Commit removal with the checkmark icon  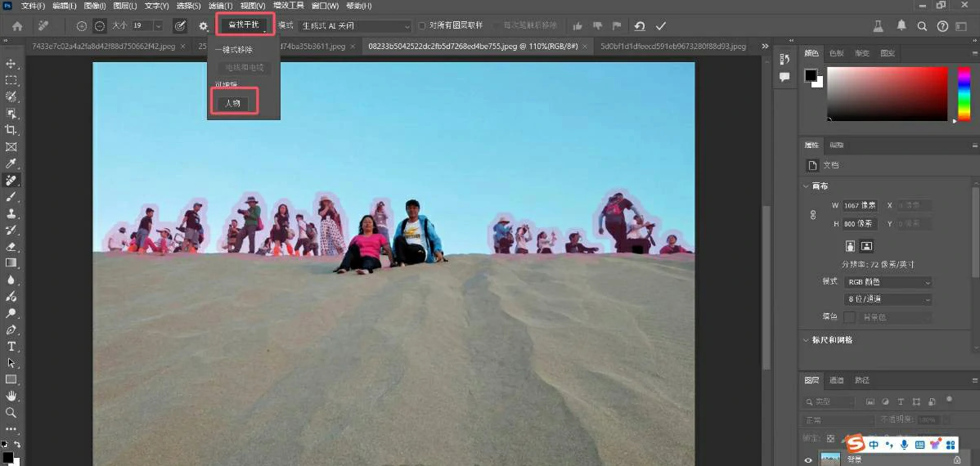coord(661,25)
